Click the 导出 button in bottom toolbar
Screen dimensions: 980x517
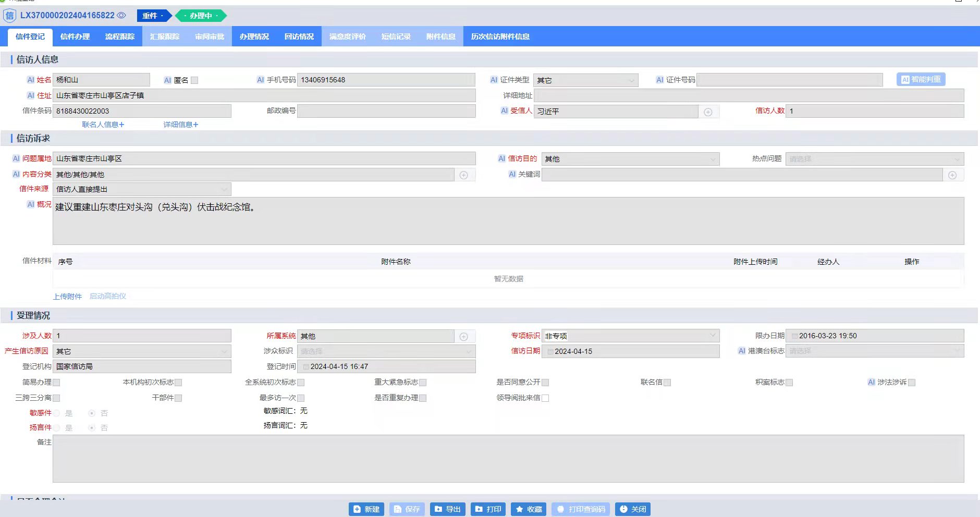(x=448, y=509)
